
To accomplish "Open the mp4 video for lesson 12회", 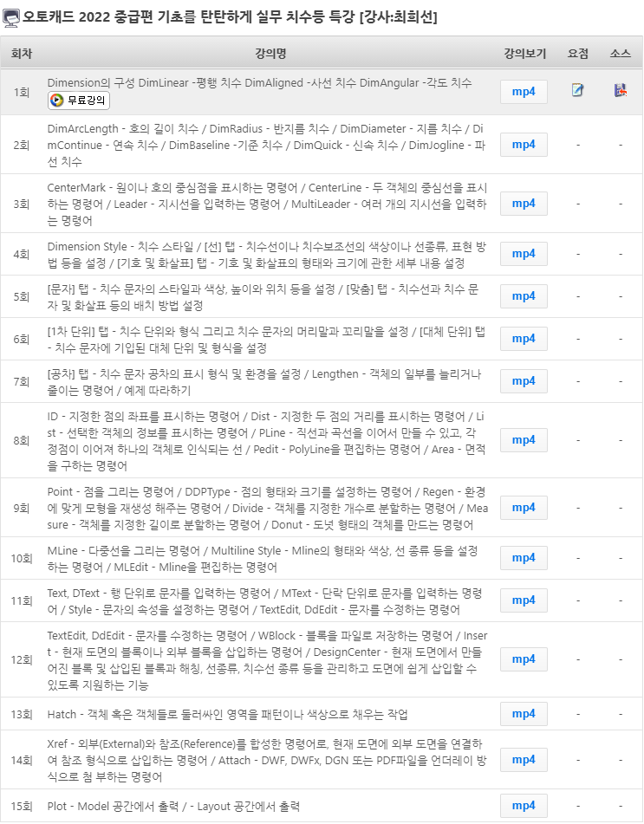I will click(524, 659).
